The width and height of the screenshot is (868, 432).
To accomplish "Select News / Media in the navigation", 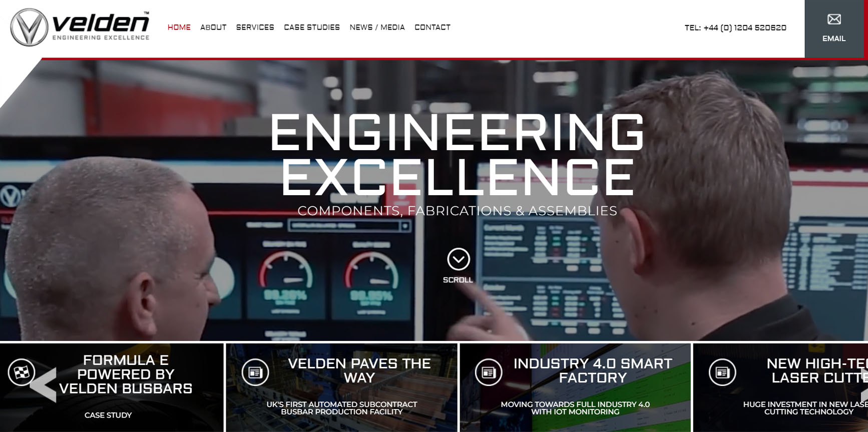I will [x=377, y=28].
